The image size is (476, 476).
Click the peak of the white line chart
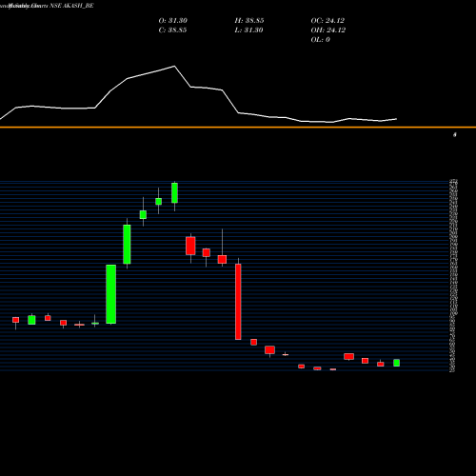pos(174,66)
